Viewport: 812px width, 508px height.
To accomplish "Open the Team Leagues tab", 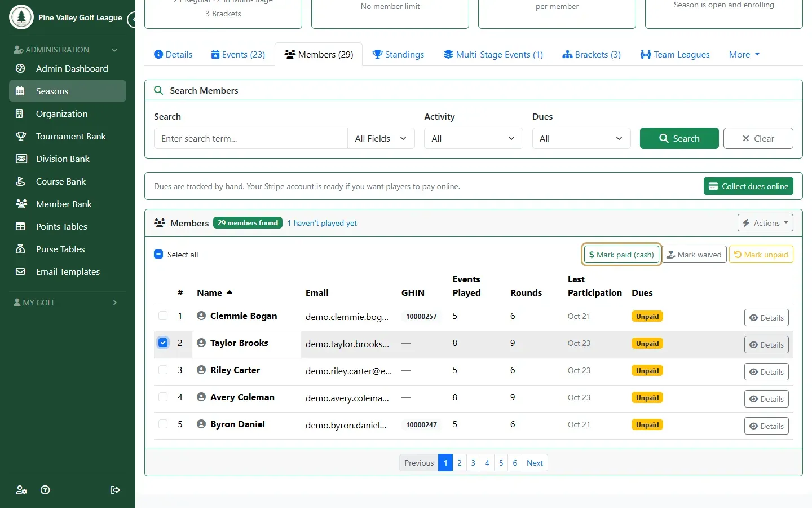I will pos(675,55).
